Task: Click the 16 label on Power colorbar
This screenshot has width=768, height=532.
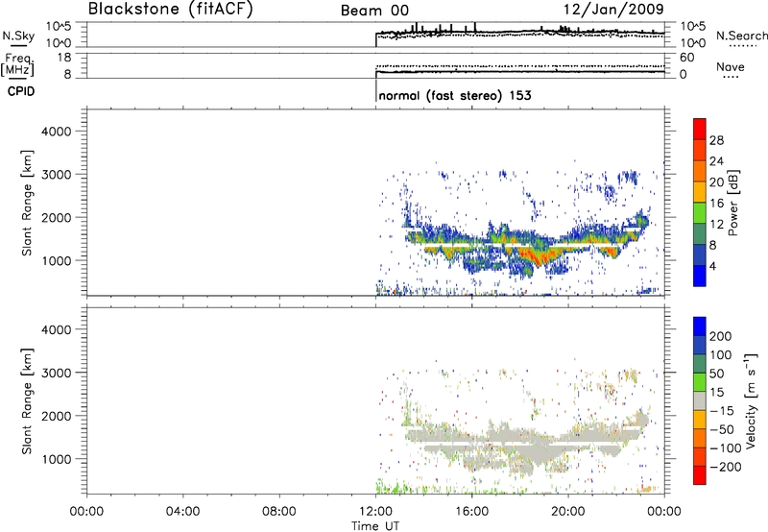Action: (716, 204)
